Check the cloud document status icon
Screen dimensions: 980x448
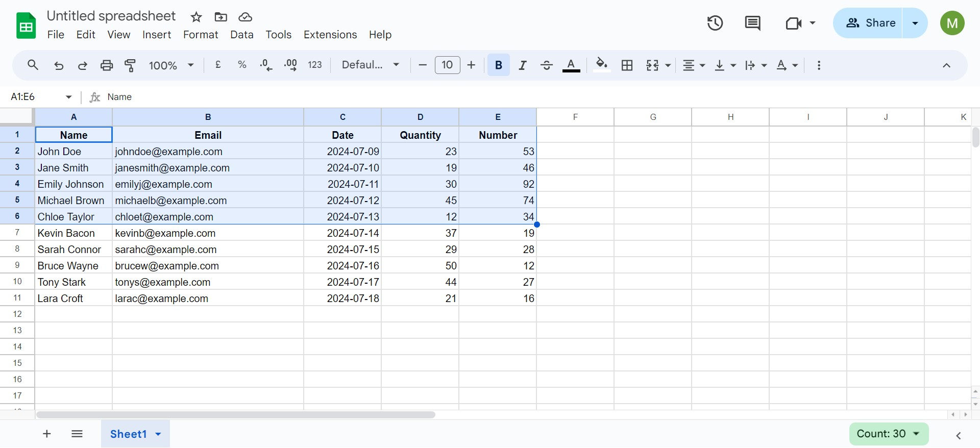click(x=245, y=17)
